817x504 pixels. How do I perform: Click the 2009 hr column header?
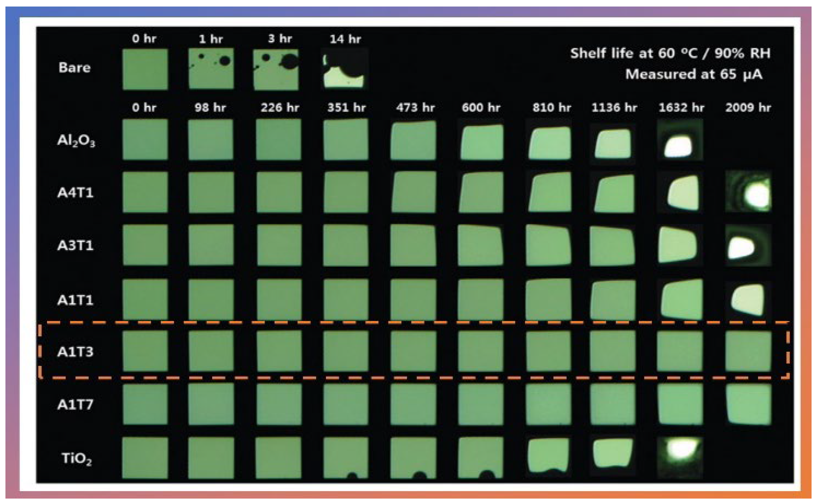tap(748, 108)
